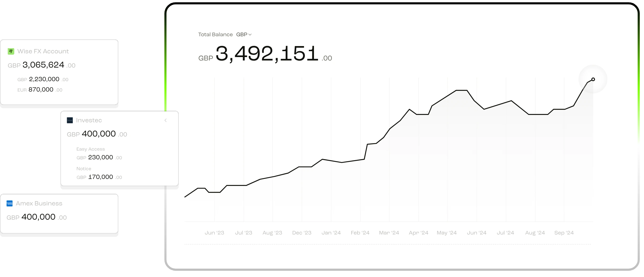This screenshot has height=277, width=644.
Task: Click the Total Balance label
Action: pyautogui.click(x=215, y=35)
